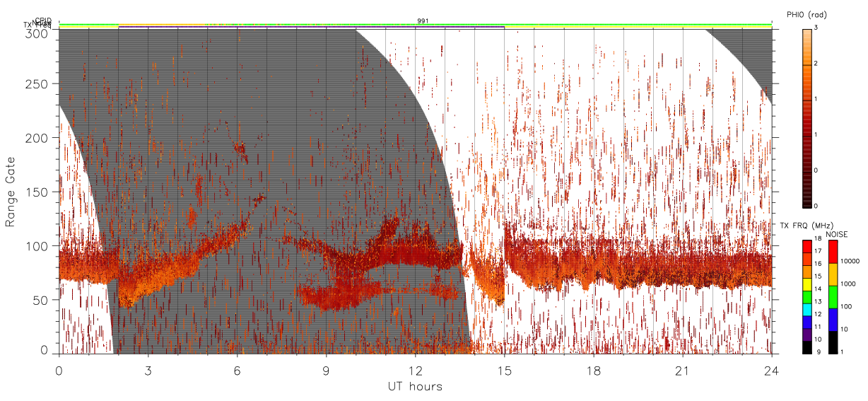Click the red top swatch in NOISE legend
The width and height of the screenshot is (868, 401).
click(833, 252)
